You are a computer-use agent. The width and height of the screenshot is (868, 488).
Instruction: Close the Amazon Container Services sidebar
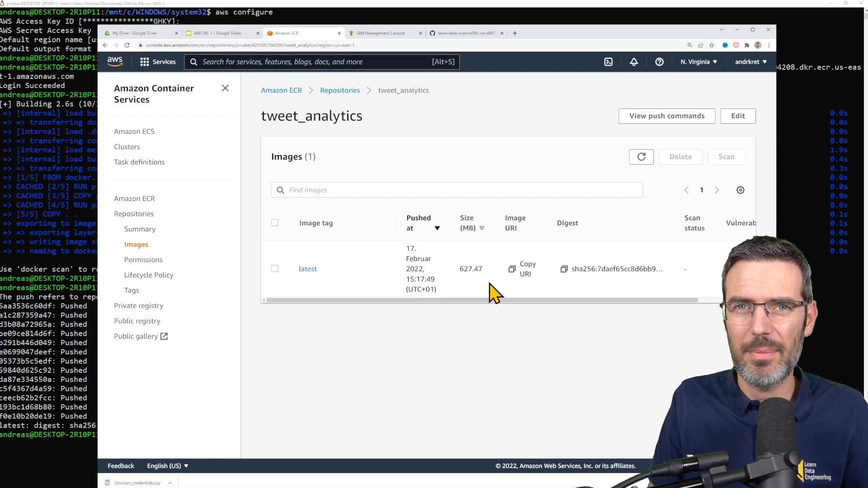(225, 88)
